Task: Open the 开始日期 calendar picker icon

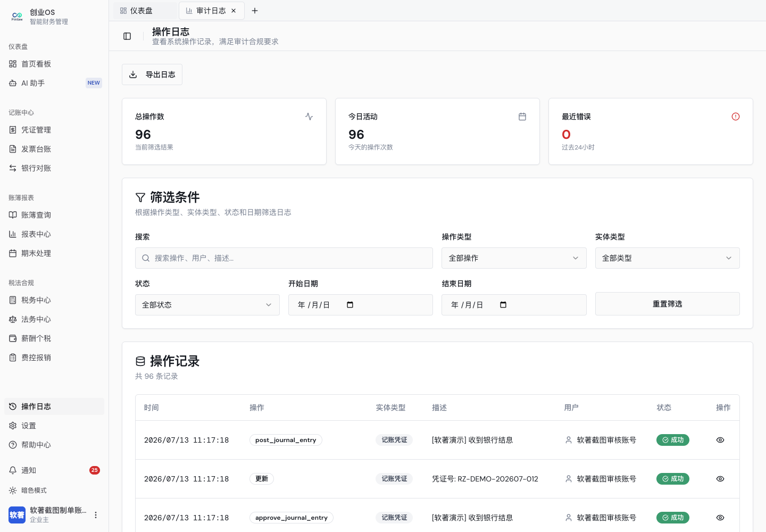Action: [x=350, y=305]
